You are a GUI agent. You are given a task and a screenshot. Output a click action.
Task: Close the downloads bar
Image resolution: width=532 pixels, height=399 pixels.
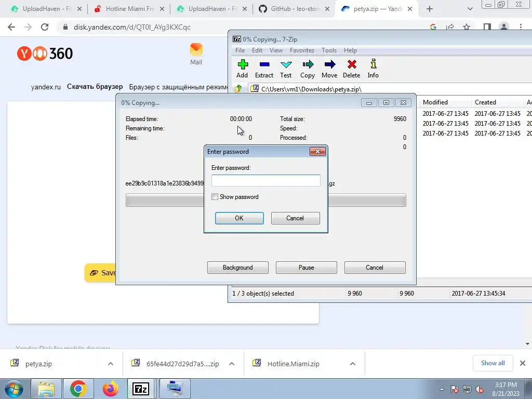click(523, 363)
